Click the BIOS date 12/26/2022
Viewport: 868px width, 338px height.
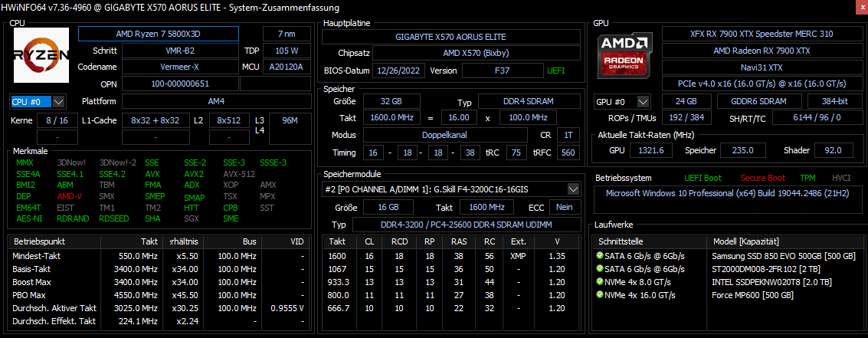pos(398,71)
